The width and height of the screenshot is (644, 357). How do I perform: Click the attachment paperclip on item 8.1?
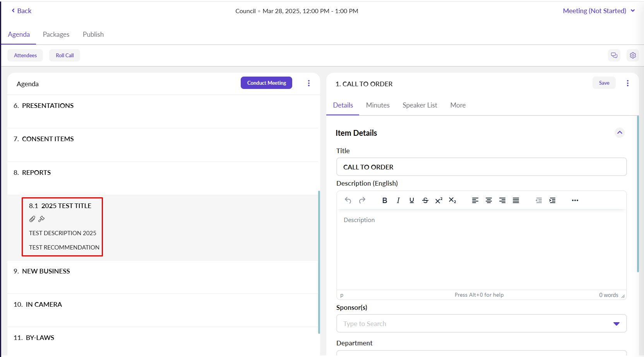(x=32, y=219)
